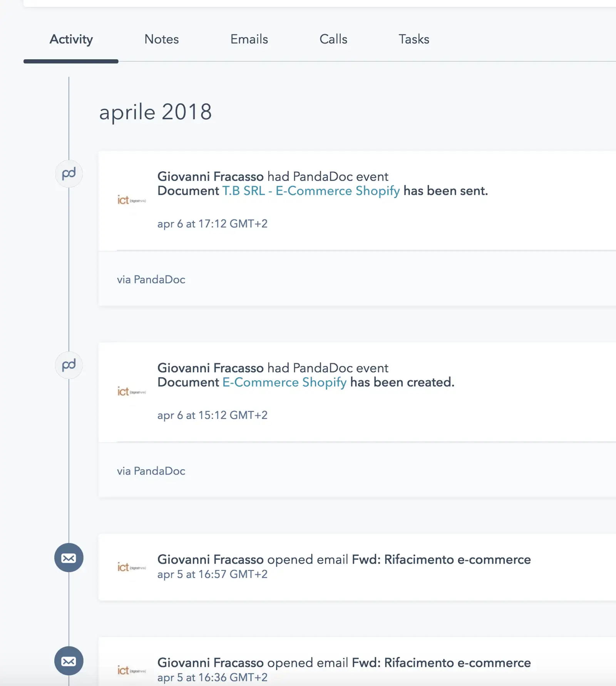Click the PandaDoc icon on the sent document event
Viewport: 616px width, 686px height.
coord(69,173)
